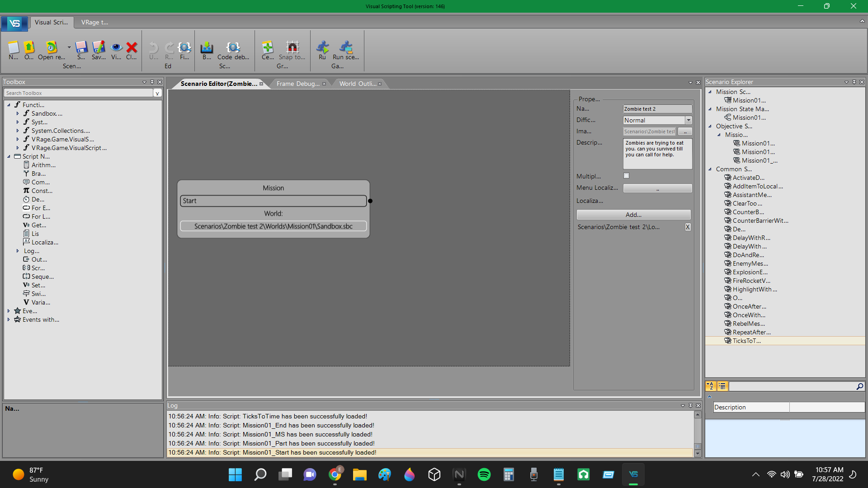
Task: Expand the Events tree node in Toolbox
Action: 9,311
